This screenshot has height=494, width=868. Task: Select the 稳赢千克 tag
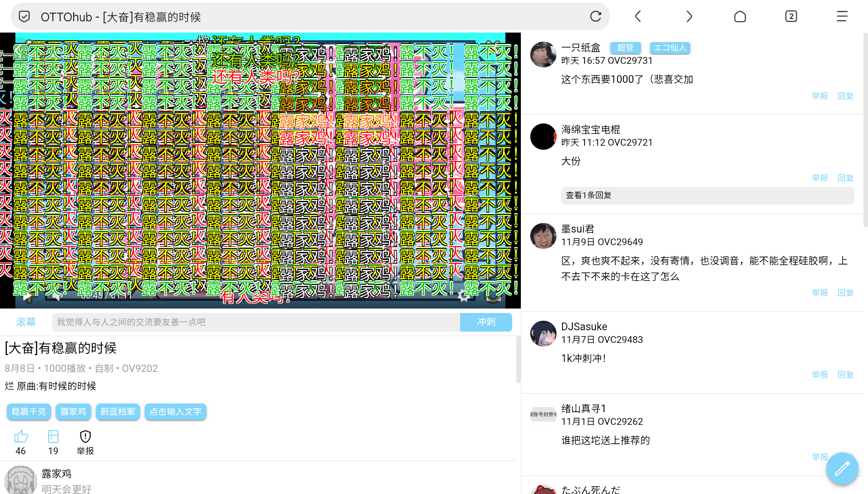(x=29, y=412)
